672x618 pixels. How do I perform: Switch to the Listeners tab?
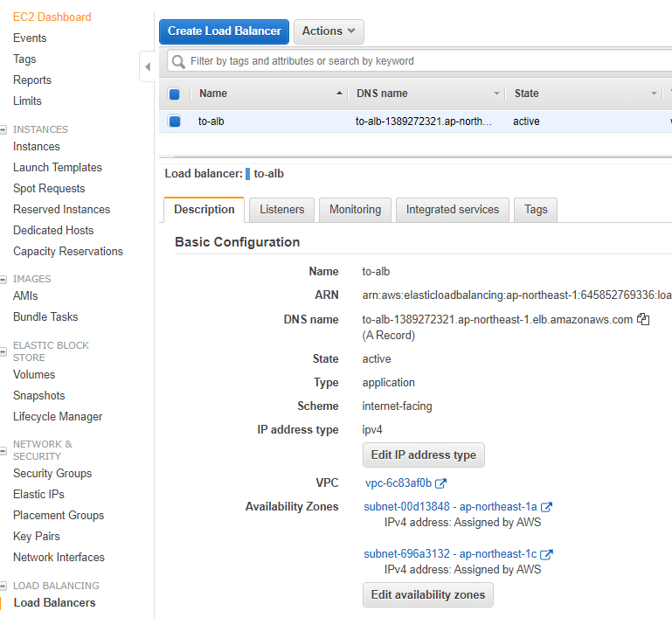coord(281,210)
